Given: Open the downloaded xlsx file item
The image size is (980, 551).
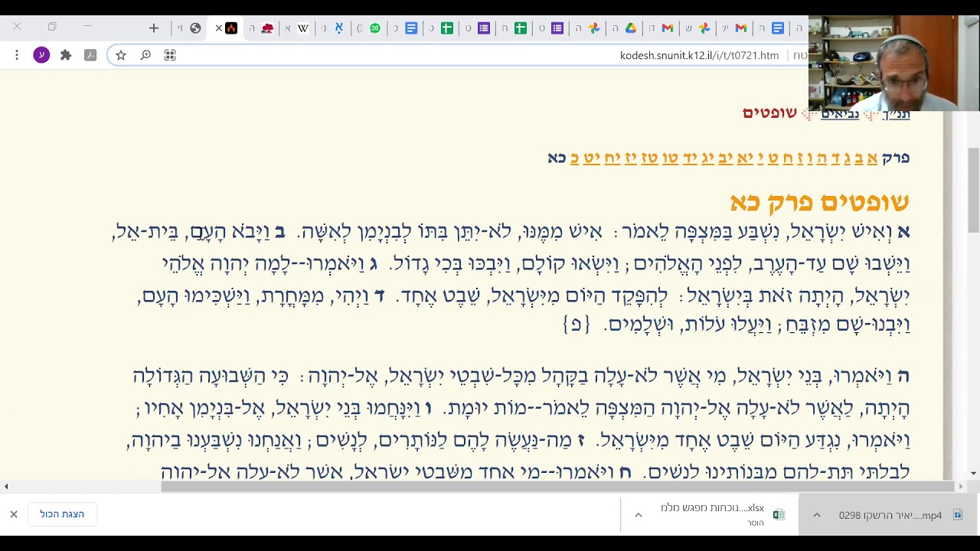Looking at the screenshot, I should point(710,515).
